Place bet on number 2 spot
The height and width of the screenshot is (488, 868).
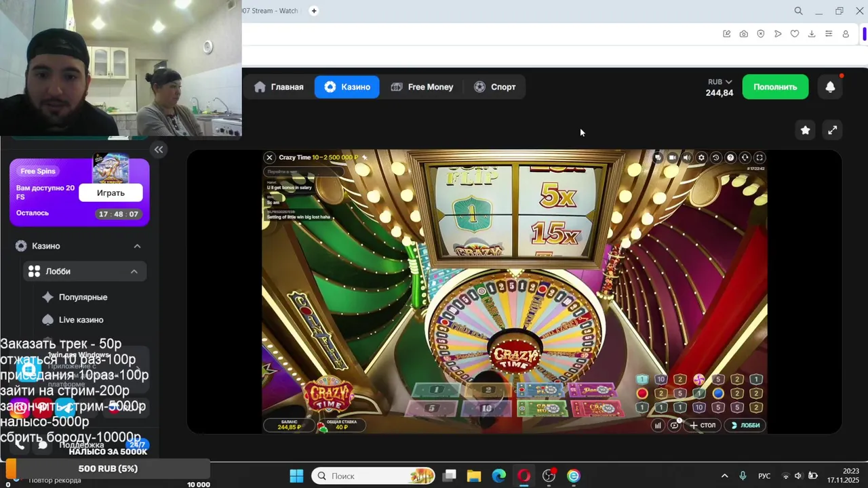tap(488, 390)
